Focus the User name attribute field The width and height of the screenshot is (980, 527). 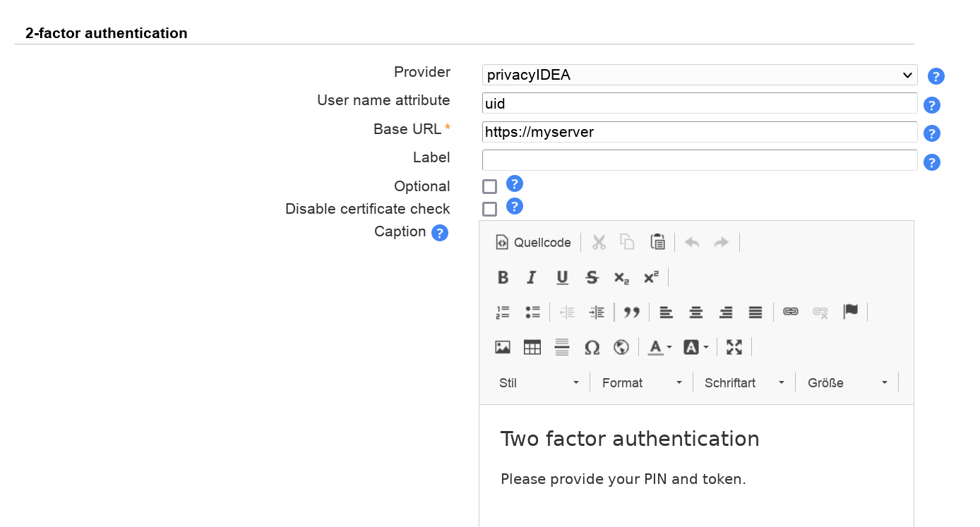(x=699, y=104)
